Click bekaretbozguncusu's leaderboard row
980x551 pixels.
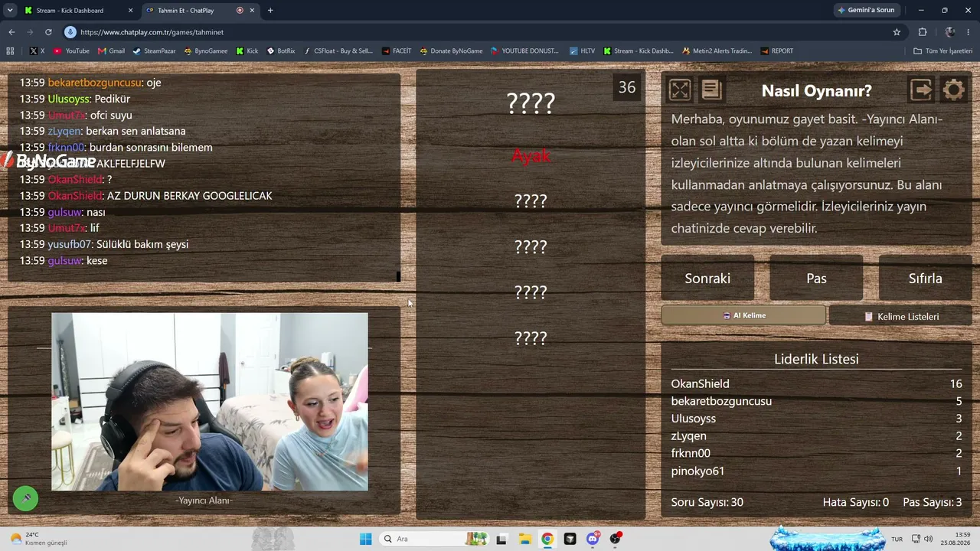816,401
